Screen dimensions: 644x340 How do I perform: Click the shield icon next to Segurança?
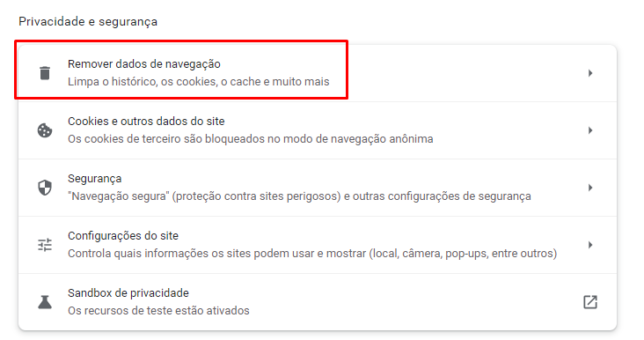(x=45, y=188)
